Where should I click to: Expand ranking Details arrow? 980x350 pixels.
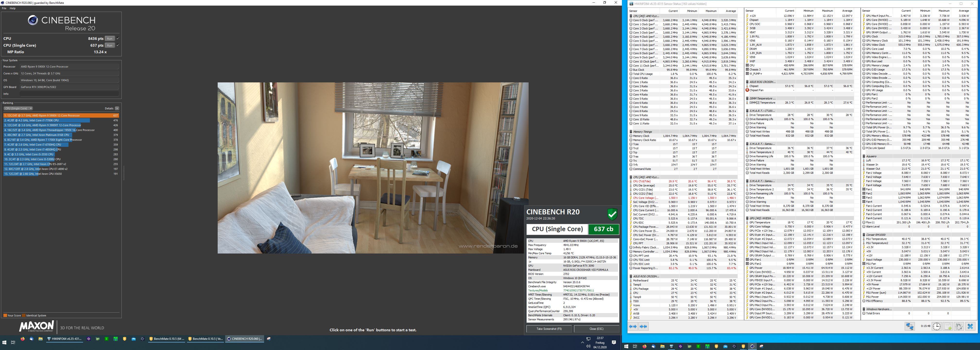[117, 108]
